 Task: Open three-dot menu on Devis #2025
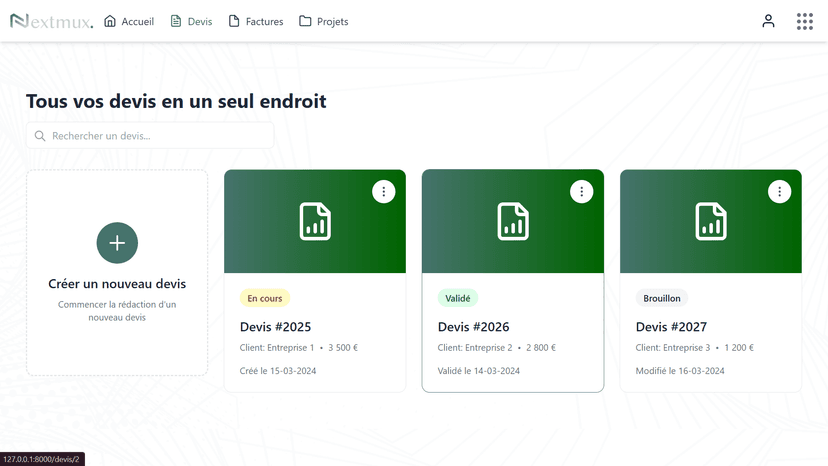(384, 192)
